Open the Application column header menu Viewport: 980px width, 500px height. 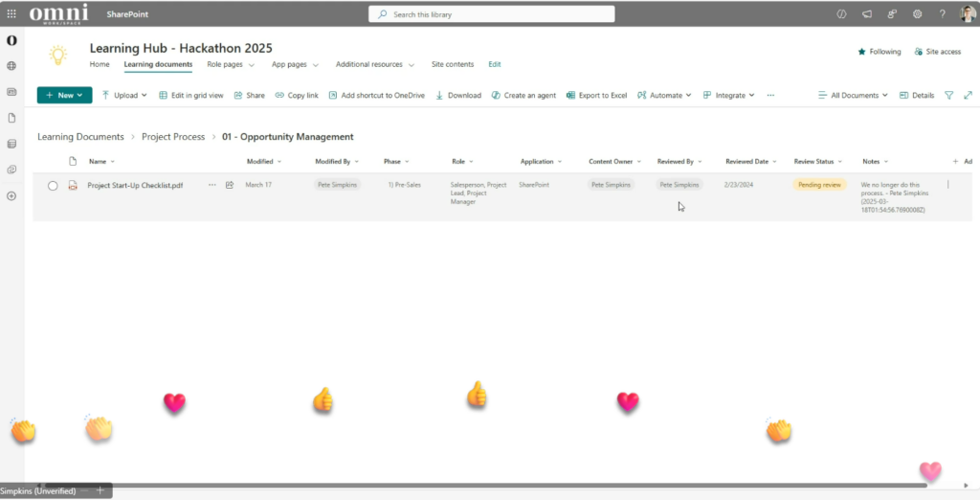[x=542, y=162]
